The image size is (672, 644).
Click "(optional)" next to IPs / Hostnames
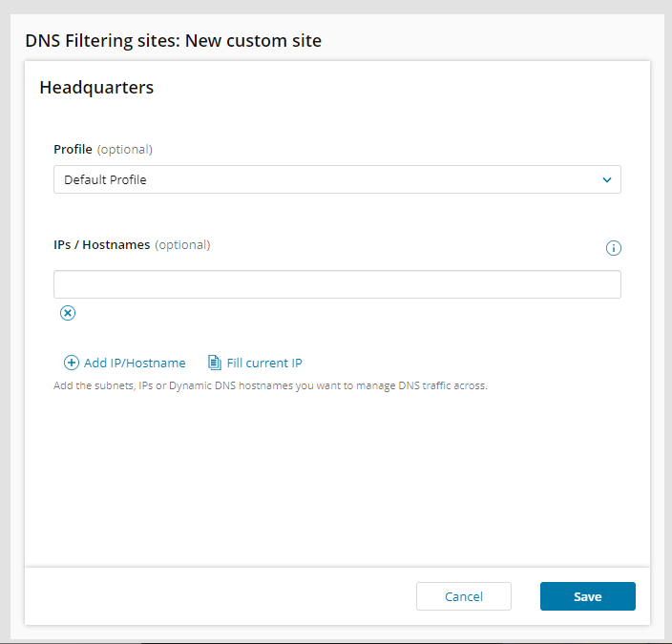[x=182, y=244]
